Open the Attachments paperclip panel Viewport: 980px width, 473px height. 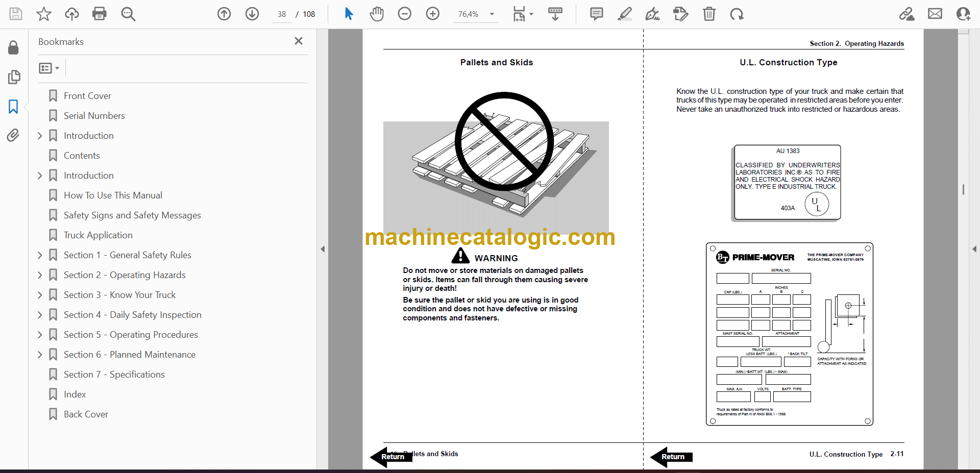coord(13,135)
